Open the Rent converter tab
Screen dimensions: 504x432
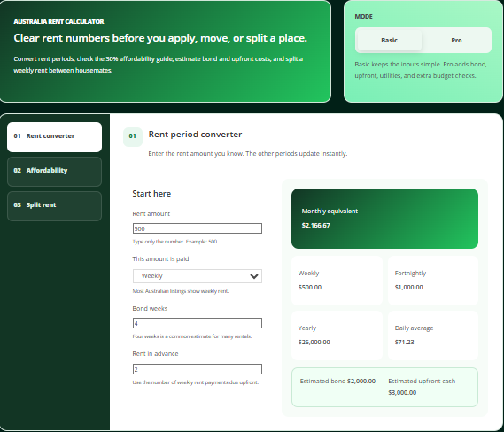click(54, 137)
